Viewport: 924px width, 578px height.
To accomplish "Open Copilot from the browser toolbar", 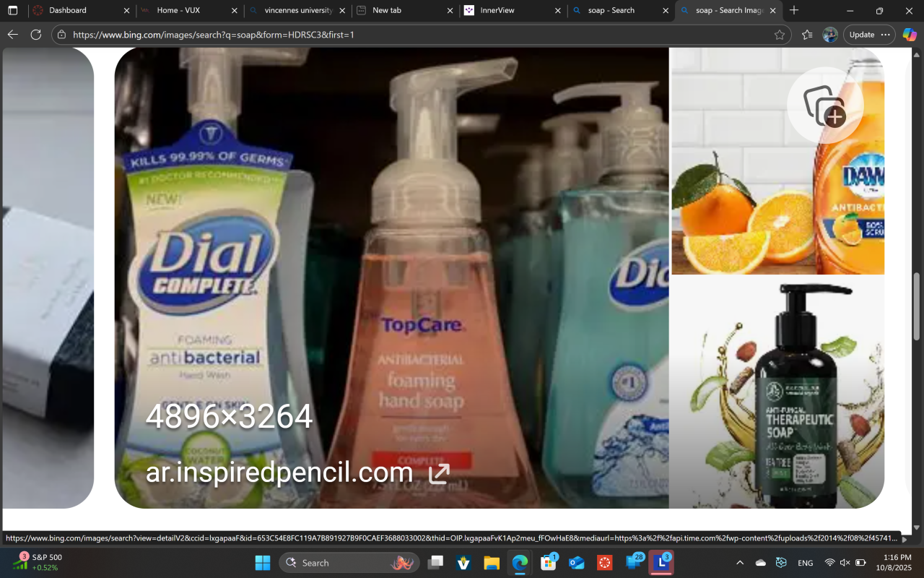I will [x=910, y=35].
